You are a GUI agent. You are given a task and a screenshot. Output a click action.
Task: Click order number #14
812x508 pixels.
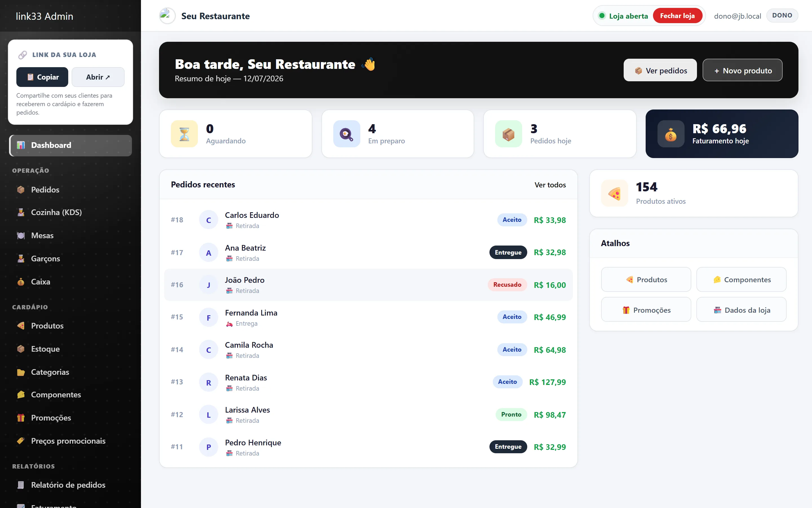[177, 350]
